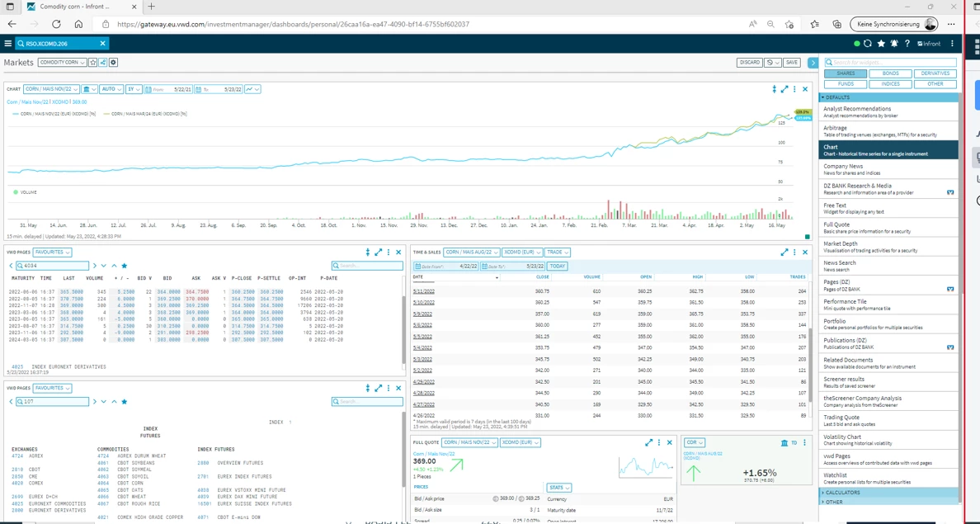Open the chart type line dropdown
Image resolution: width=980 pixels, height=524 pixels.
252,89
